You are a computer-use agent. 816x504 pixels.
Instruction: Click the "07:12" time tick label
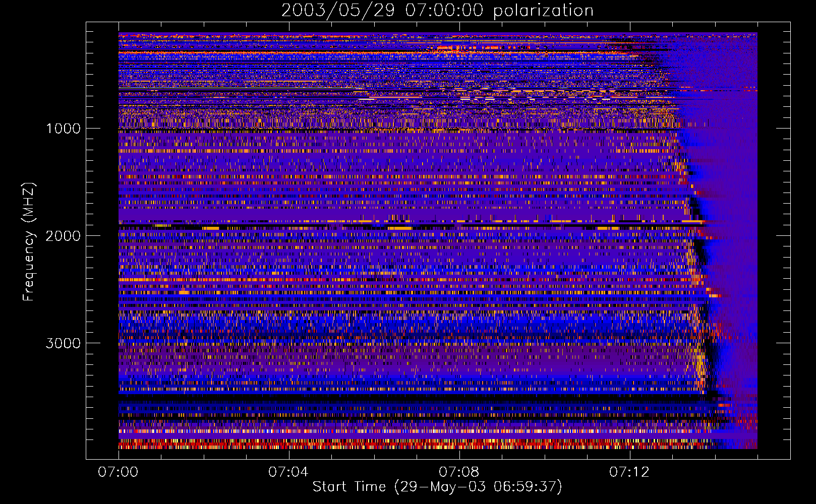[629, 472]
